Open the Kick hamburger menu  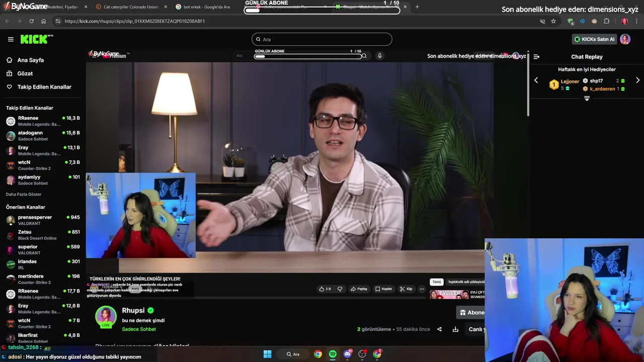11,39
